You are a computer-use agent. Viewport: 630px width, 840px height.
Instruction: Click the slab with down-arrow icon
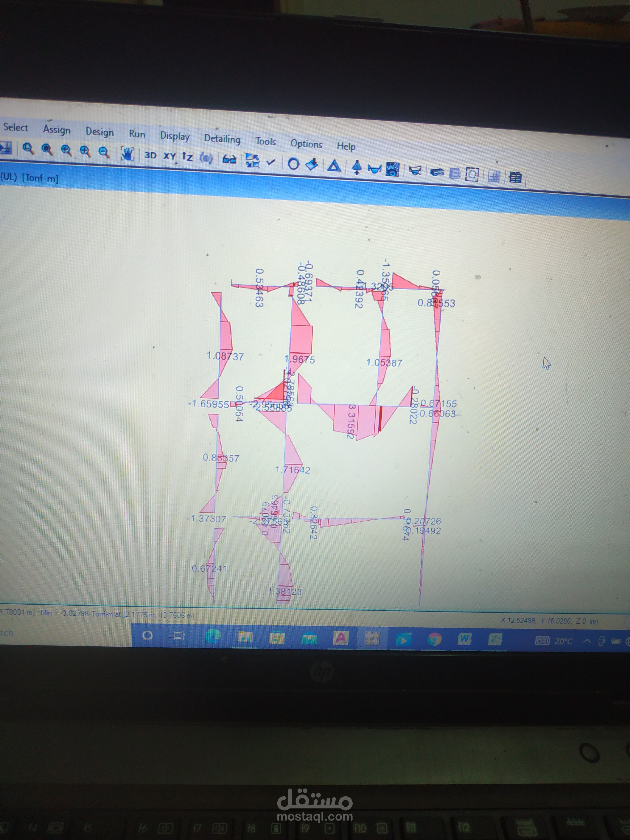pyautogui.click(x=312, y=165)
